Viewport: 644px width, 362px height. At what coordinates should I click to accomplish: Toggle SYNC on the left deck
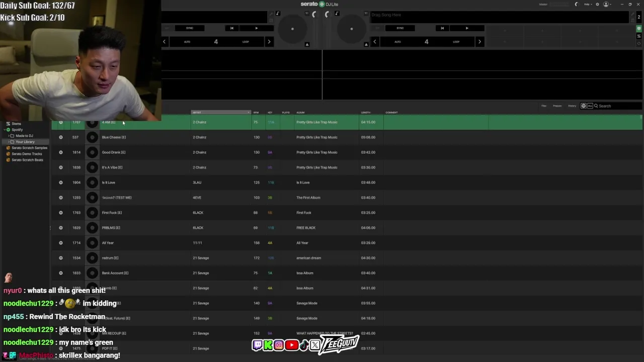pos(190,28)
